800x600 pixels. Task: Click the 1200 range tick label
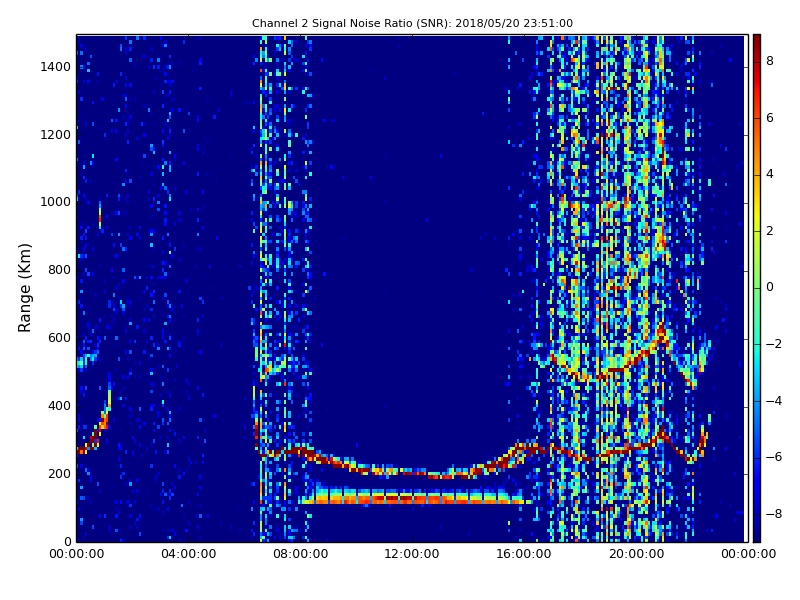click(56, 135)
